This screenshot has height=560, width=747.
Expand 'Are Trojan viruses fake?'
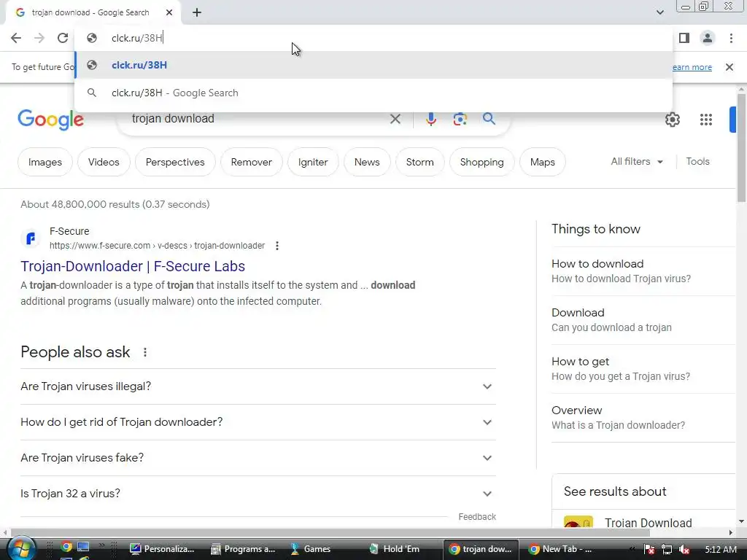pyautogui.click(x=258, y=458)
